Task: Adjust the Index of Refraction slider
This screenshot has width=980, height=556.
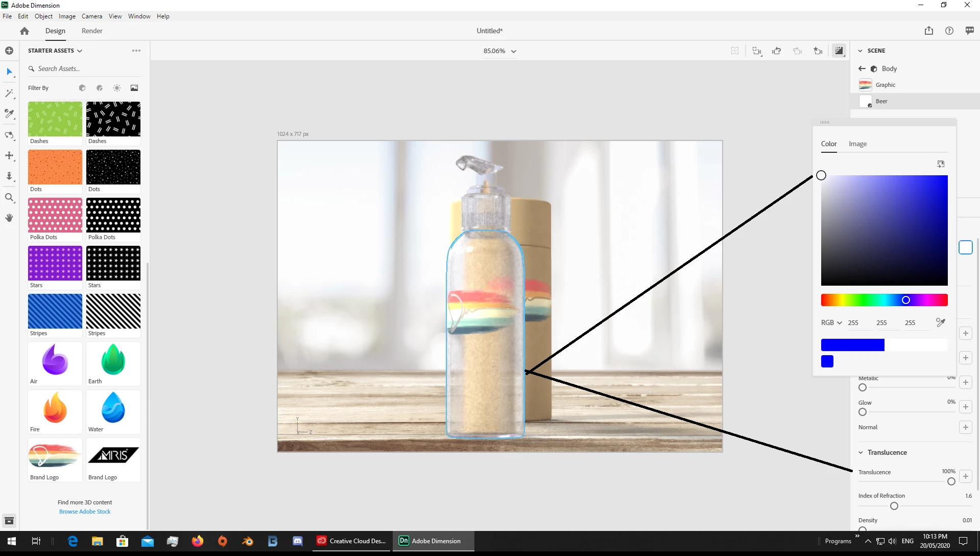Action: (894, 506)
